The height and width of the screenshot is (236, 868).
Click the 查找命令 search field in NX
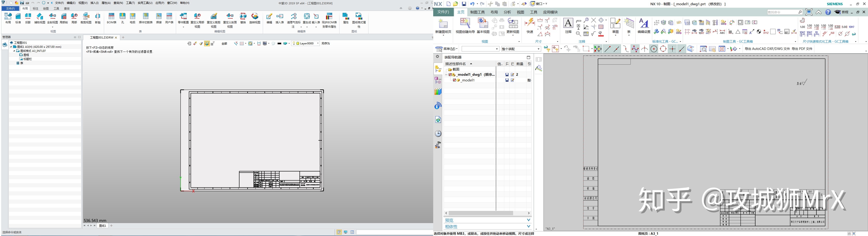(x=785, y=12)
